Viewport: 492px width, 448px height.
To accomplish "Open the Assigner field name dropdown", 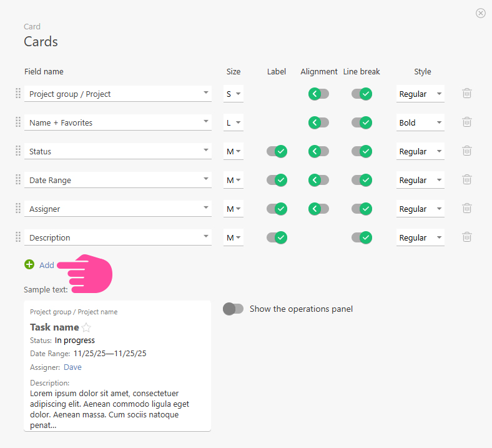I will click(117, 209).
